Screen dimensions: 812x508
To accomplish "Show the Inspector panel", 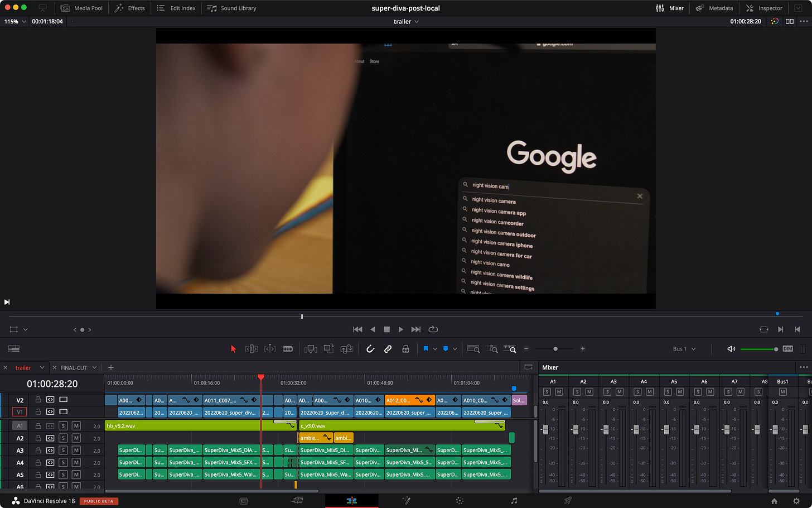I will click(764, 8).
